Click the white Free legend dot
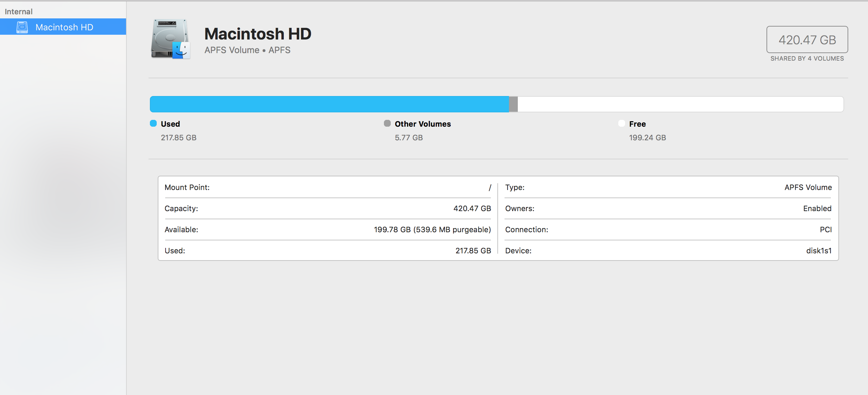The image size is (868, 395). click(621, 123)
